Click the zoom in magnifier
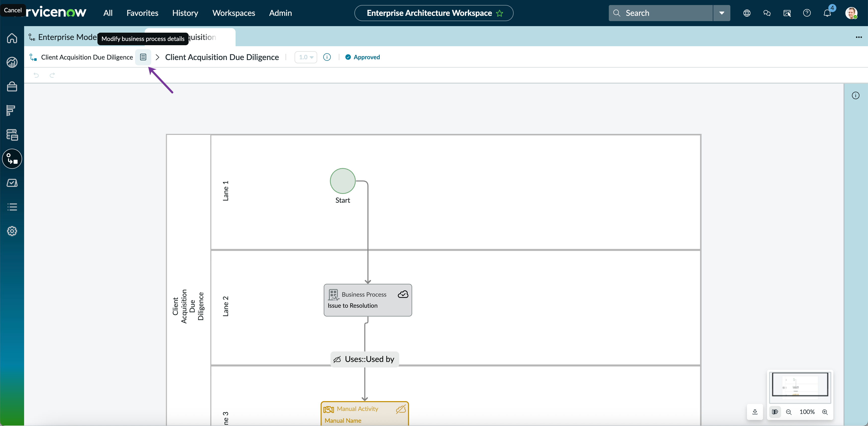 (x=825, y=412)
